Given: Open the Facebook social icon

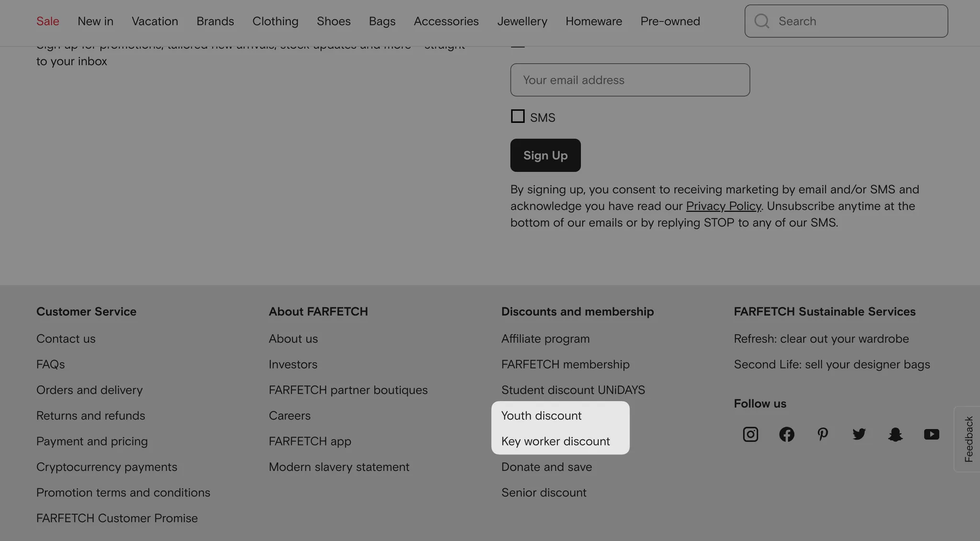Looking at the screenshot, I should pyautogui.click(x=786, y=434).
